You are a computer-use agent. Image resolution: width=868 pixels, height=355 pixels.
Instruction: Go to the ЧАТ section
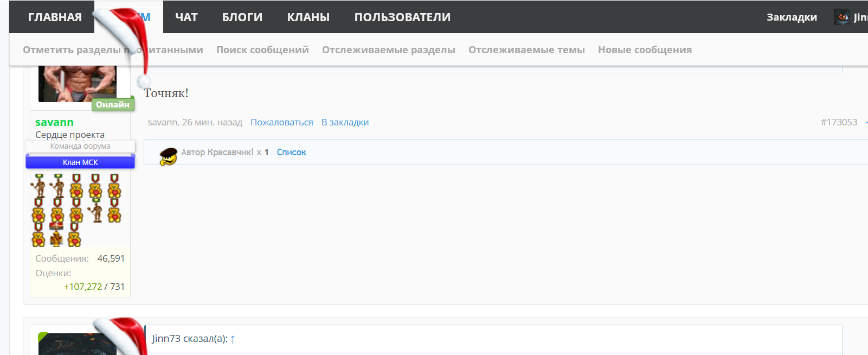coord(186,17)
